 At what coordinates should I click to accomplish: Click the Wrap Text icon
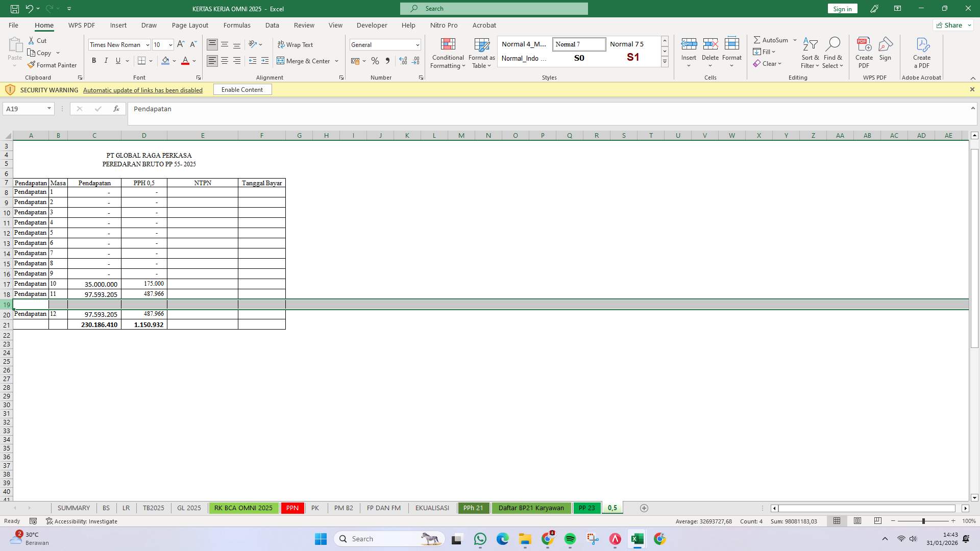tap(281, 44)
